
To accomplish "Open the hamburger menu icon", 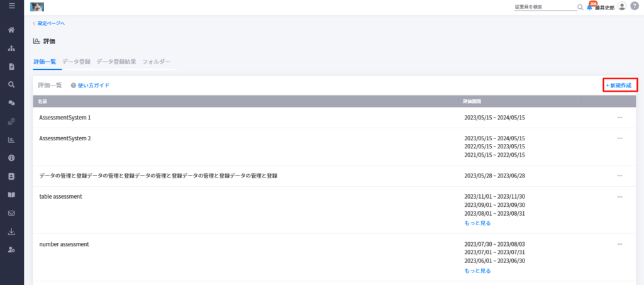I will pyautogui.click(x=12, y=6).
